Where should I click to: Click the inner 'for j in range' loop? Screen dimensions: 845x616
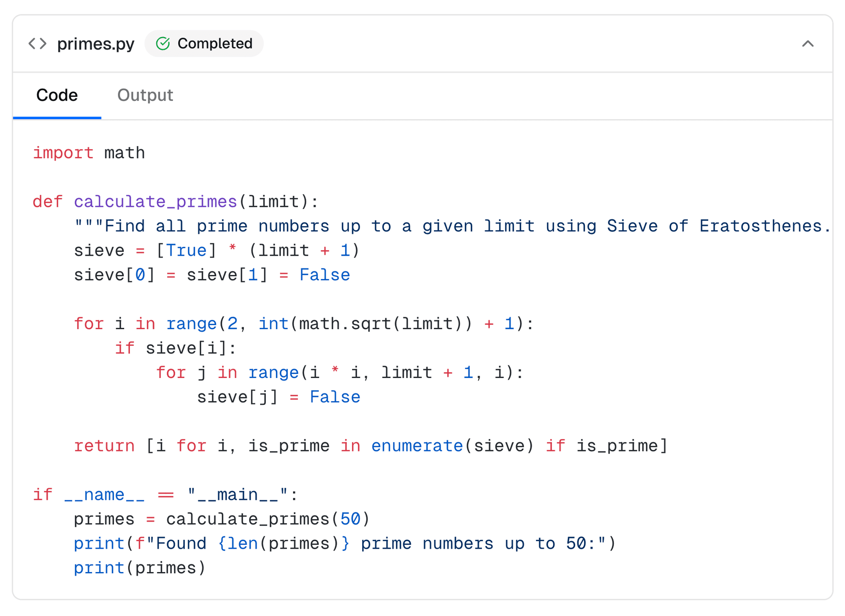(x=340, y=373)
